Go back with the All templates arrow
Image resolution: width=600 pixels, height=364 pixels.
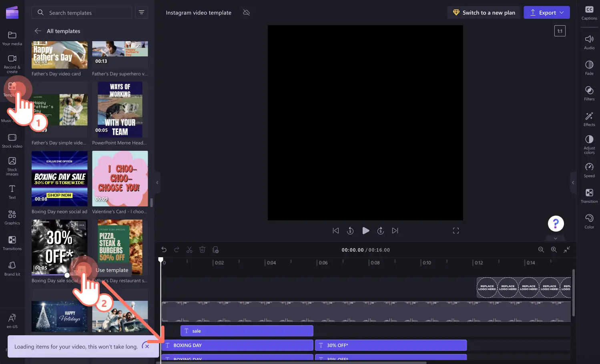click(x=38, y=31)
